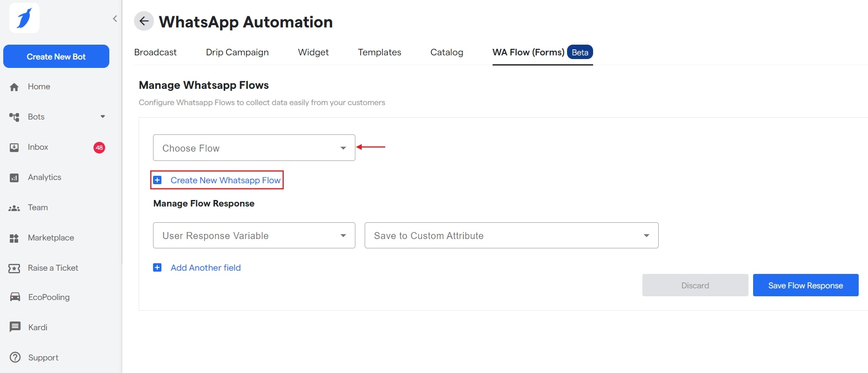Viewport: 868px width, 373px height.
Task: Click the Beta badge on the WA Flow tab
Action: pos(580,52)
